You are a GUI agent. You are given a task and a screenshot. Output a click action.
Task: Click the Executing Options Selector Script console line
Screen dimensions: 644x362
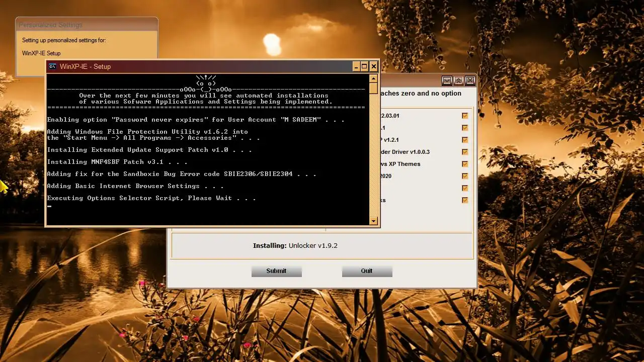click(151, 198)
